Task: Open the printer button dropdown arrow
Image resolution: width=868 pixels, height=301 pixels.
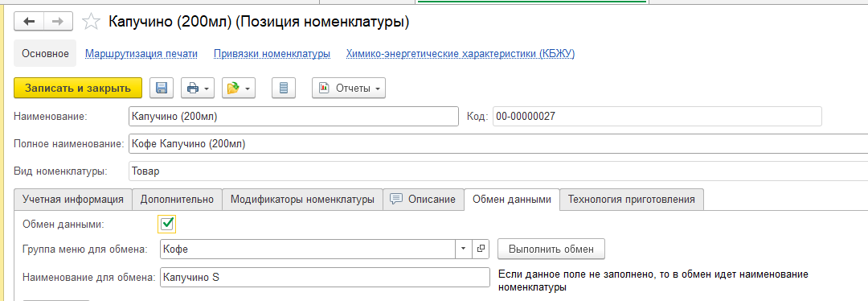Action: tap(207, 89)
